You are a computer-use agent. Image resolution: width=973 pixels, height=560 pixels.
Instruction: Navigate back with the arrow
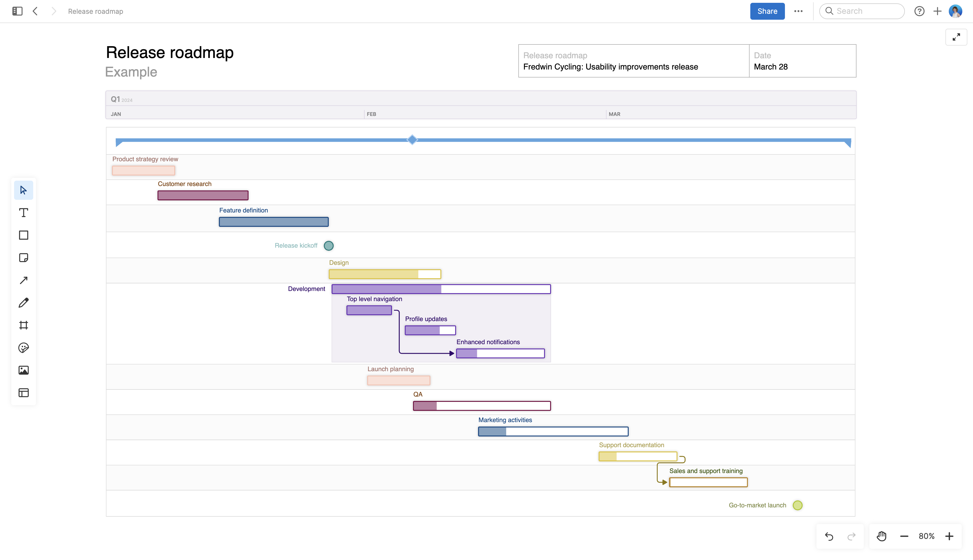pos(35,11)
